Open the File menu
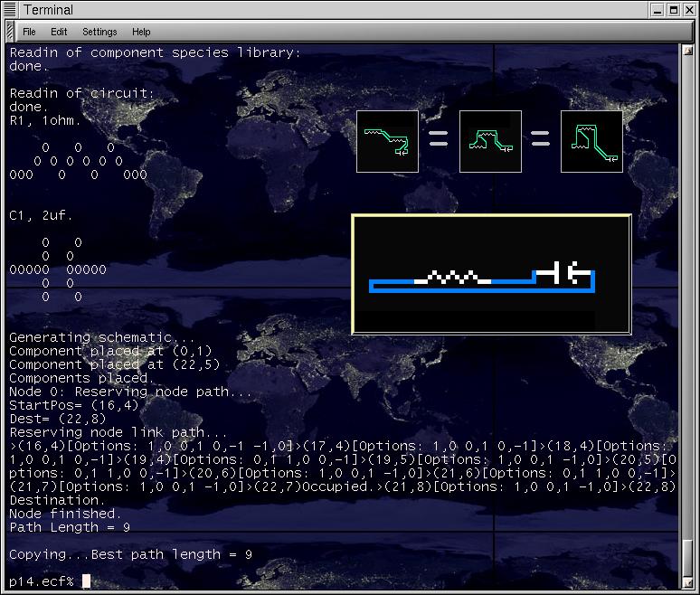This screenshot has height=595, width=700. point(29,32)
